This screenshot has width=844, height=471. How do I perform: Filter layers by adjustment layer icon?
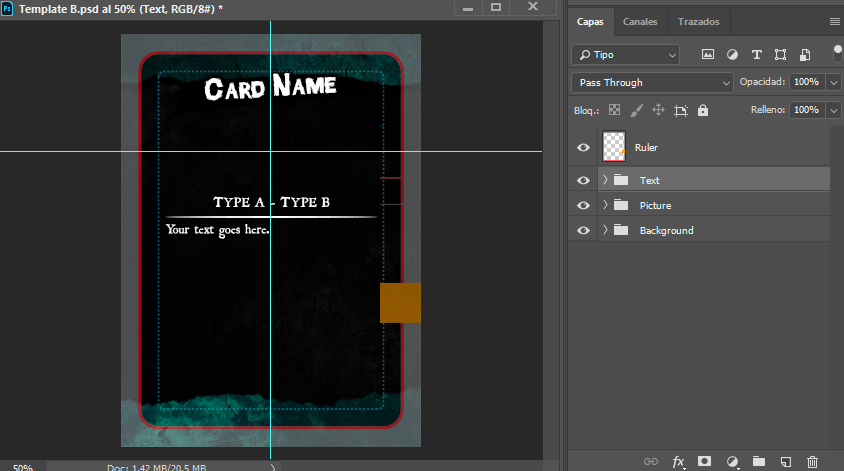pyautogui.click(x=732, y=54)
